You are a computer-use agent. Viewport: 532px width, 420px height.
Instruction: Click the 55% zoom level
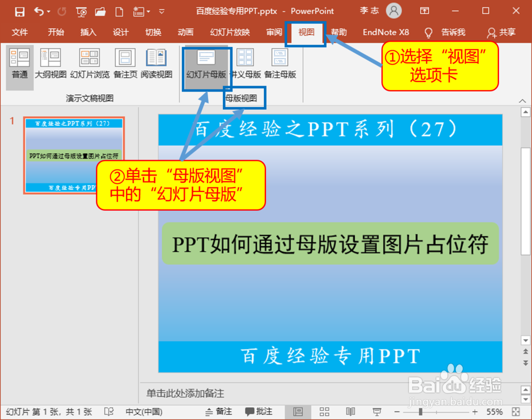[x=495, y=412]
